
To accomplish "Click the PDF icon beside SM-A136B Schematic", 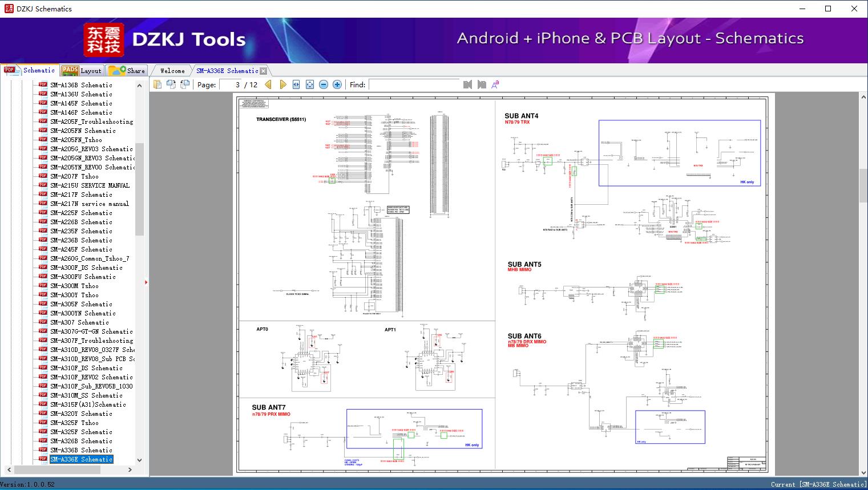I will [x=43, y=84].
